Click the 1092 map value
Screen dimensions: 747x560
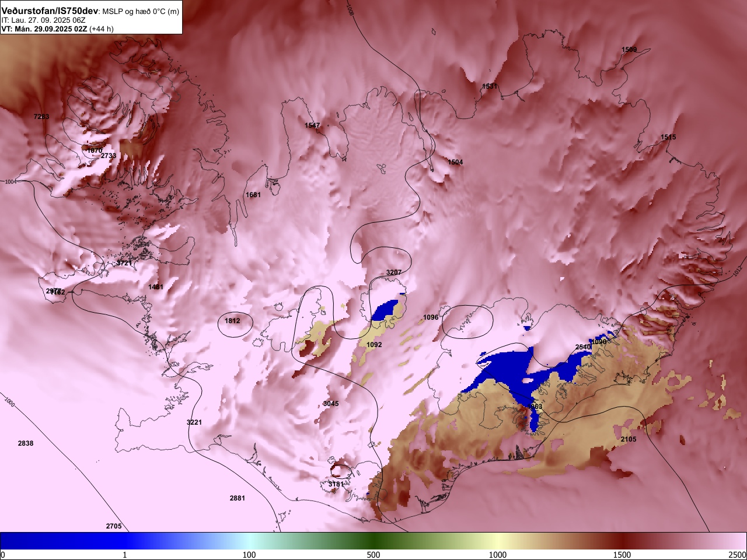click(x=374, y=345)
